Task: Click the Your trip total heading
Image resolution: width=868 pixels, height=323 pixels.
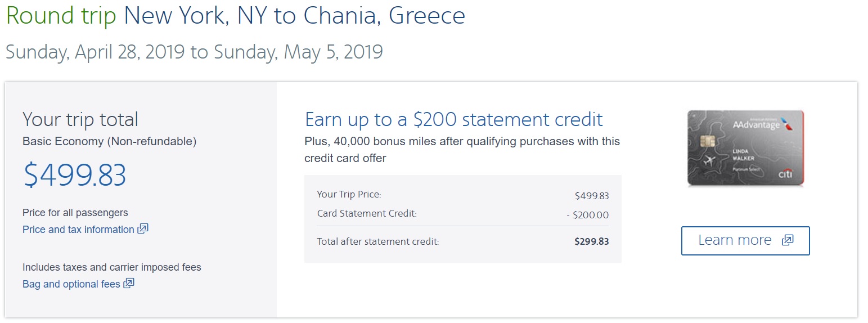Action: [80, 119]
